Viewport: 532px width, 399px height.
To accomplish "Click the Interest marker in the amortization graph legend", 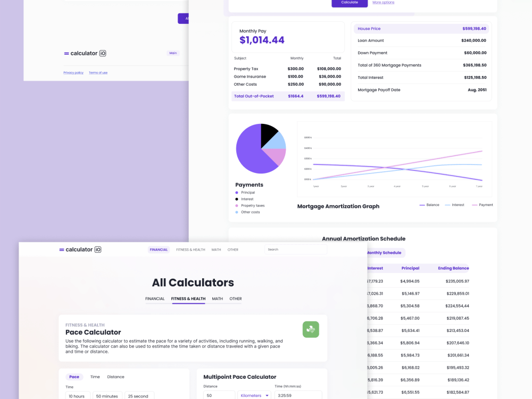I will point(448,204).
